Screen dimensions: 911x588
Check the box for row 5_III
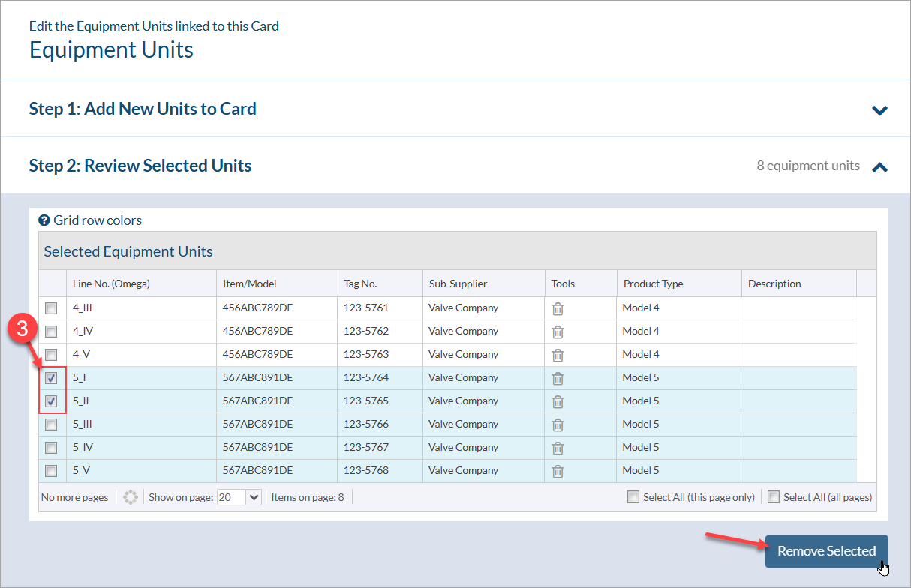pyautogui.click(x=51, y=424)
